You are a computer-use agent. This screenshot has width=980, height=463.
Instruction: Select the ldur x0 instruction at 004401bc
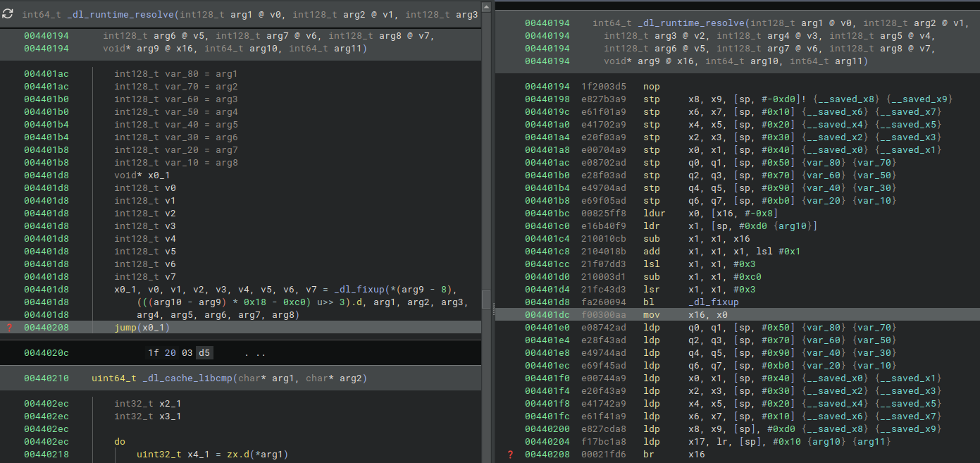pyautogui.click(x=654, y=213)
